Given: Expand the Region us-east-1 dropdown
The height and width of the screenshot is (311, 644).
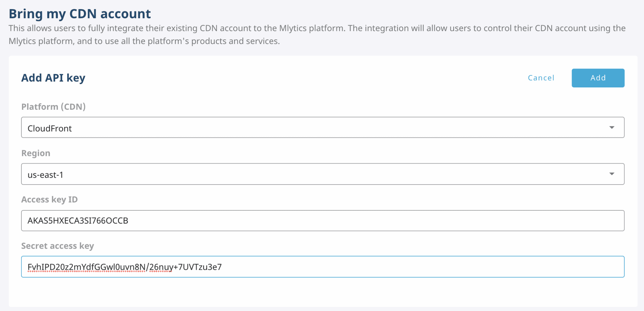Looking at the screenshot, I should click(x=323, y=174).
